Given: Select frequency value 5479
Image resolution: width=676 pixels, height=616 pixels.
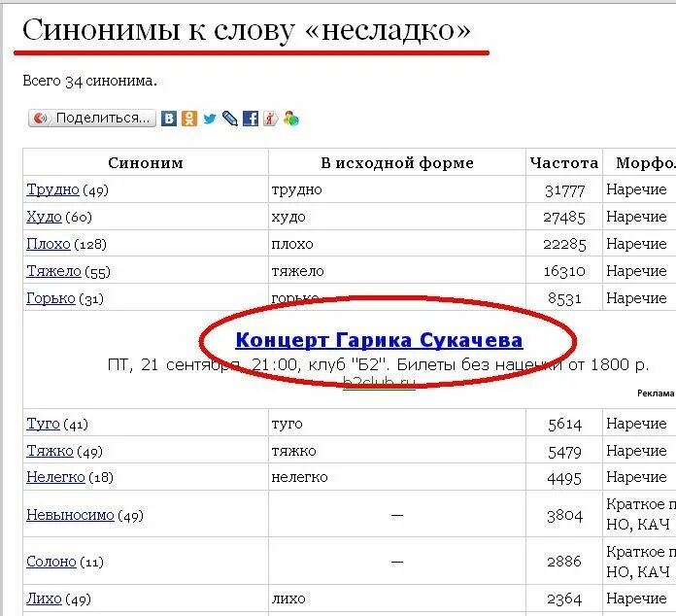Looking at the screenshot, I should point(564,452).
